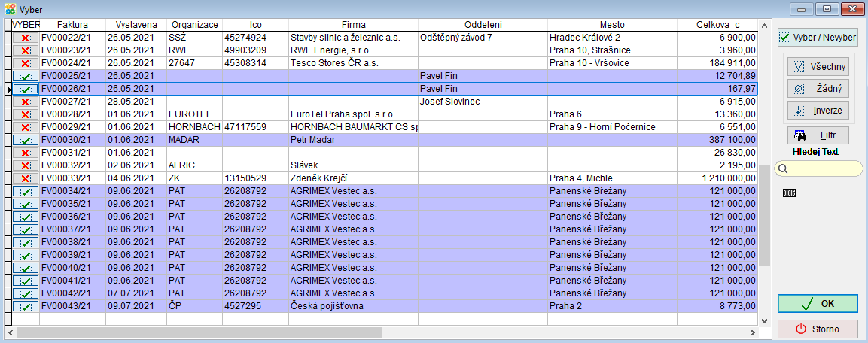Click the 'Zdeněk Krejčí' firm cell

click(x=353, y=178)
